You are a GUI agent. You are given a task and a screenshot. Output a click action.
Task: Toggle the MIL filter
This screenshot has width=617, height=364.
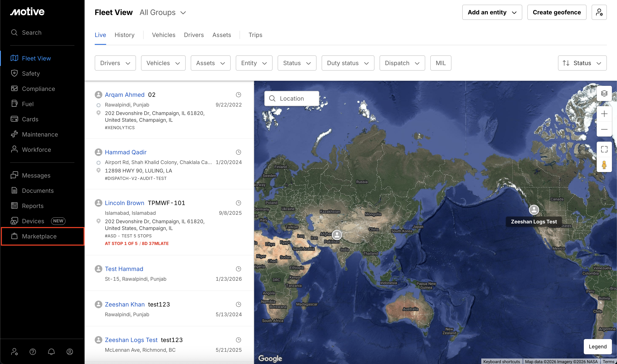point(440,63)
